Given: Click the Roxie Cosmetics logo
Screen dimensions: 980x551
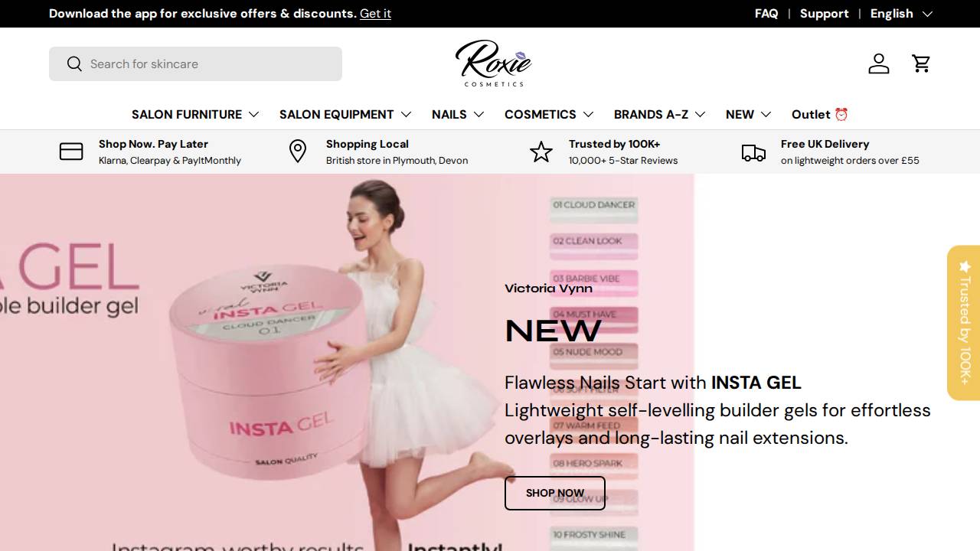Looking at the screenshot, I should click(492, 63).
